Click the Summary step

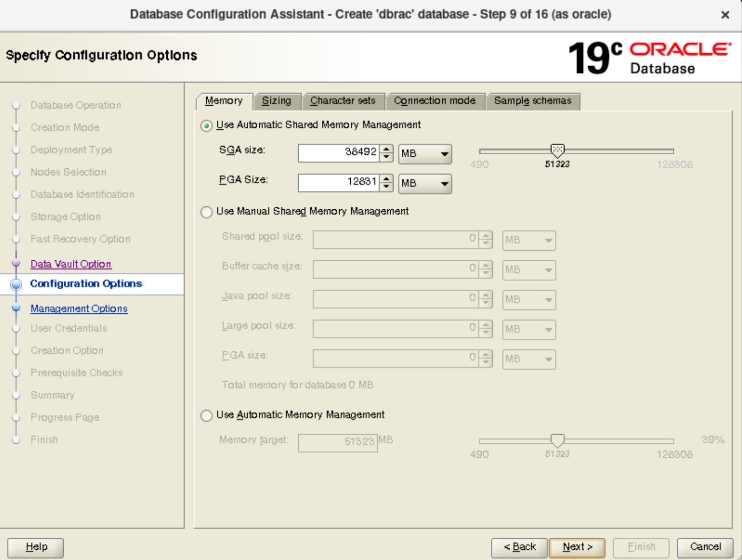[52, 395]
